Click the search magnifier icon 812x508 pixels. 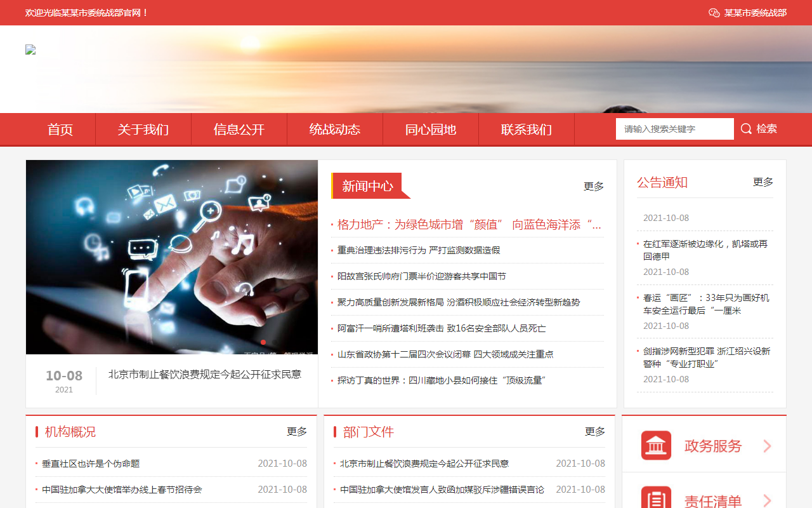click(746, 129)
